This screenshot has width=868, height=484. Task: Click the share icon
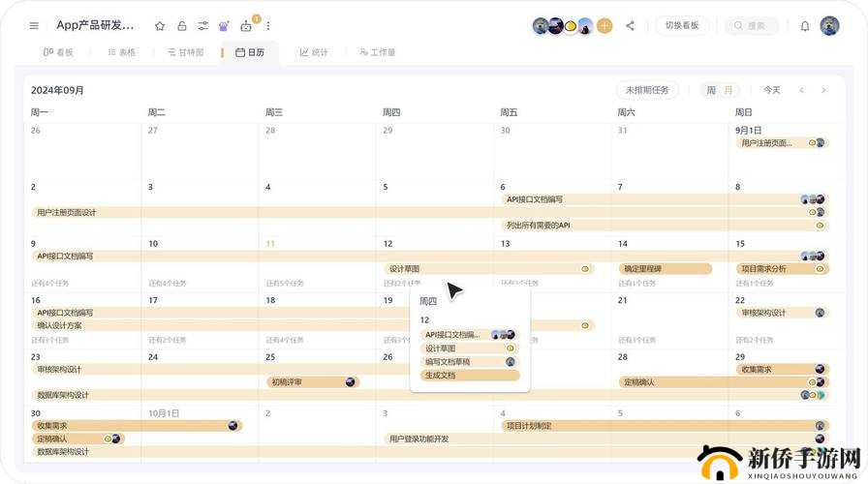[630, 25]
